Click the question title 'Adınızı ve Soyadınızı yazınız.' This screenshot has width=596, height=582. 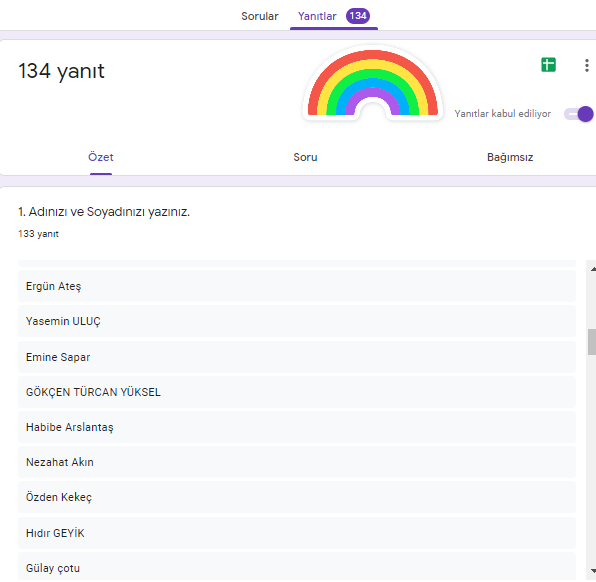click(x=109, y=212)
